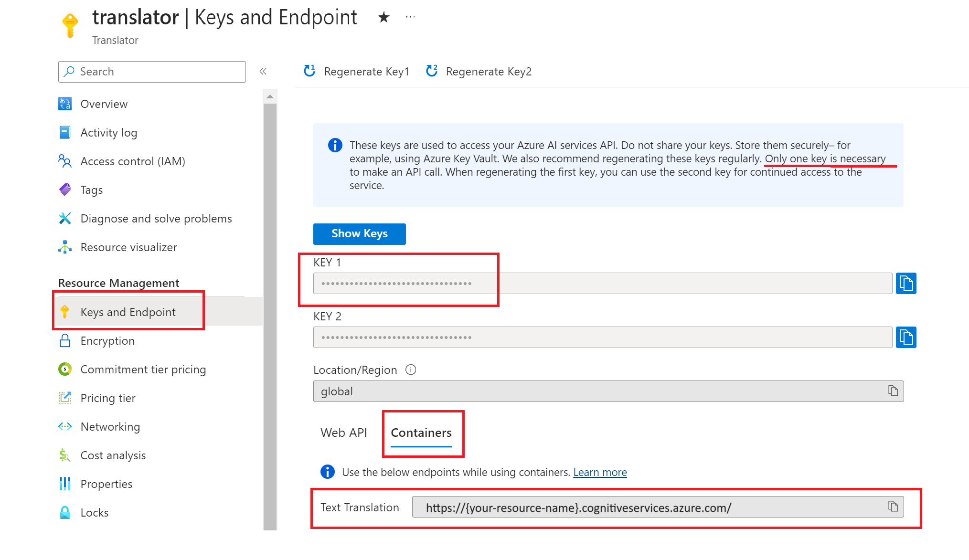Screen dimensions: 969x560
Task: Click the Activity log menu item
Action: (x=108, y=132)
